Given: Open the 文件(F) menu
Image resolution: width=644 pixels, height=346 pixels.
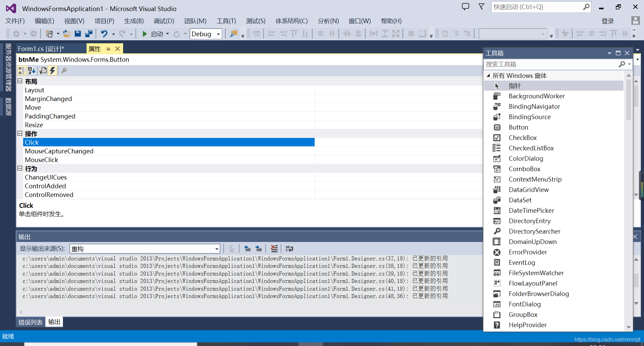Looking at the screenshot, I should (x=15, y=21).
